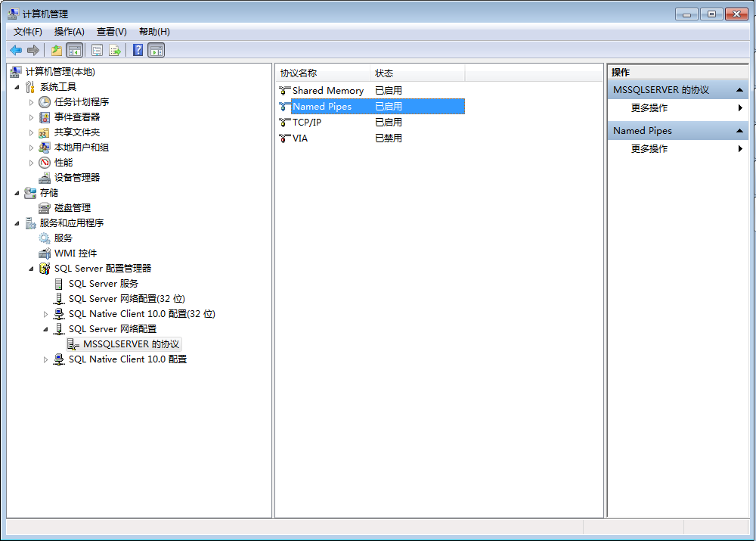Open Help via the blue question mark icon
This screenshot has width=756, height=541.
coord(138,50)
